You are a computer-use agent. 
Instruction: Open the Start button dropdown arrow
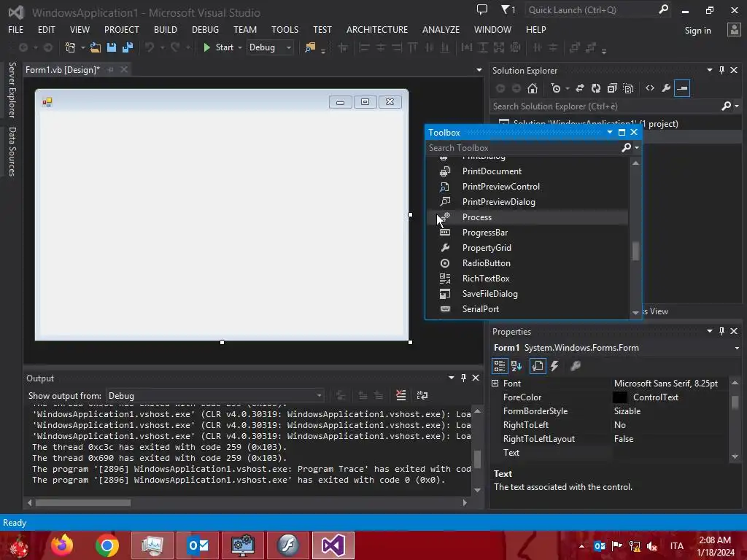tap(239, 47)
